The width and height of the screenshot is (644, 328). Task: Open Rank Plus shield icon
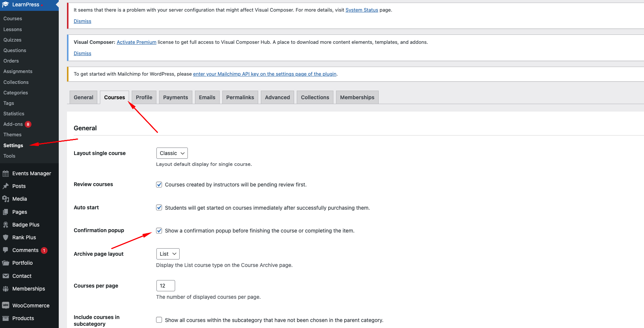6,237
